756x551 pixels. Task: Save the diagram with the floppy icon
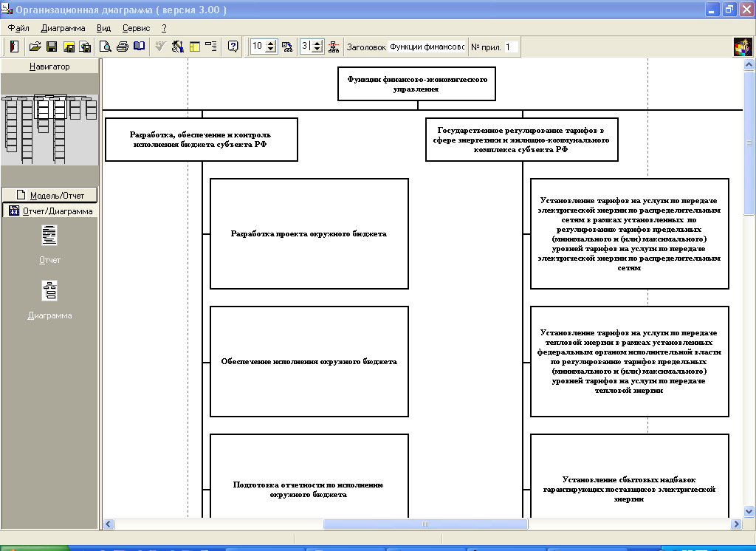(x=52, y=47)
